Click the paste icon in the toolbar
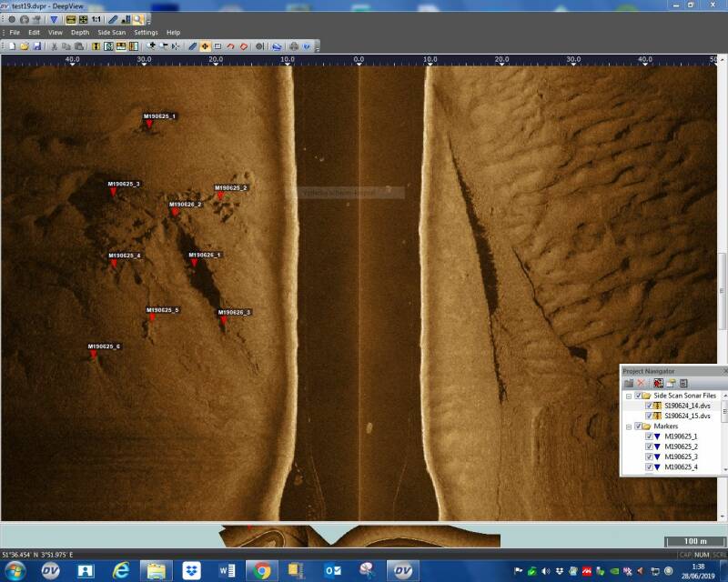Image resolution: width=728 pixels, height=582 pixels. click(x=79, y=46)
